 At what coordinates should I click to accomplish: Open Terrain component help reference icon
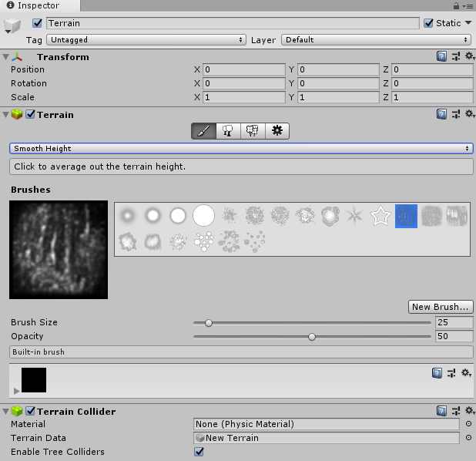tap(441, 114)
